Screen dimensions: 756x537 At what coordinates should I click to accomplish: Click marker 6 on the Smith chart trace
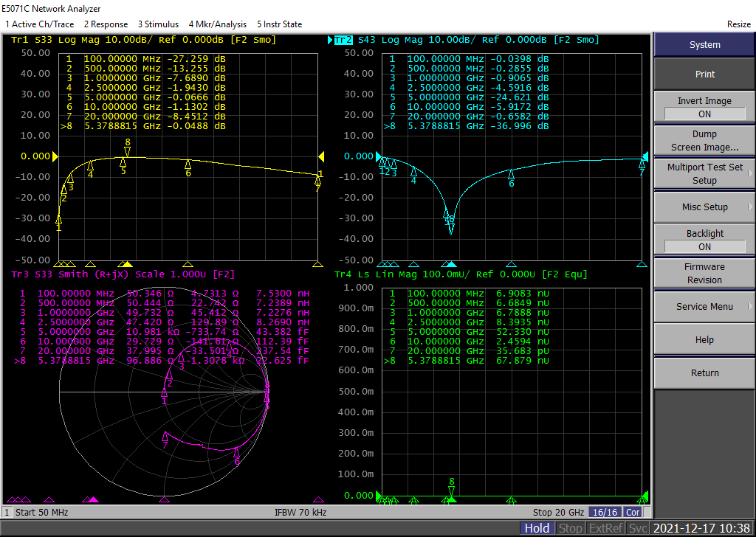click(236, 454)
